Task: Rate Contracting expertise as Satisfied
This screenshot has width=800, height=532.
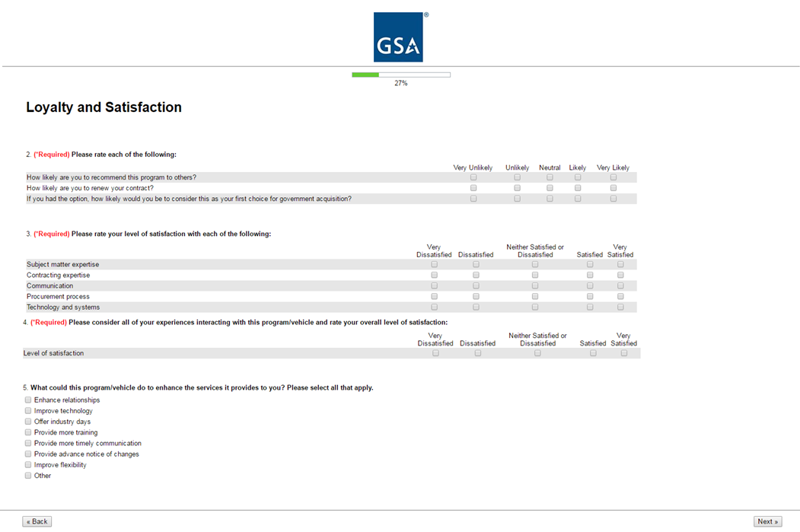Action: [590, 275]
